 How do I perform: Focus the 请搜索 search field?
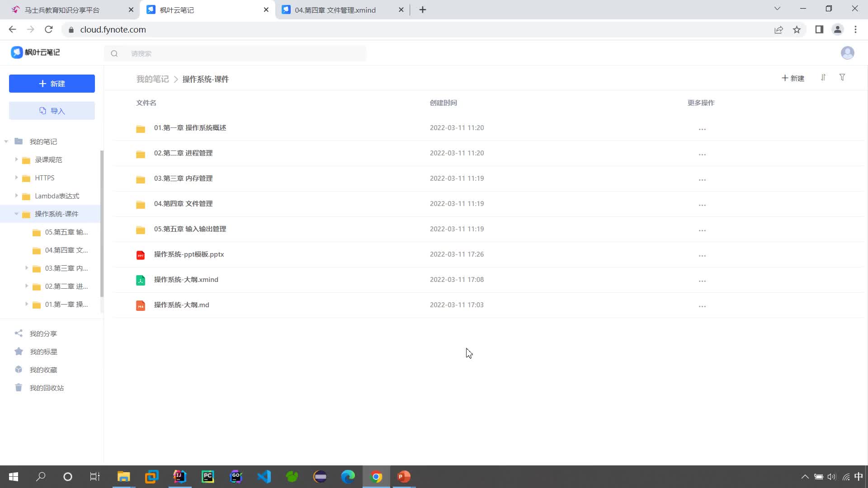[x=235, y=53]
